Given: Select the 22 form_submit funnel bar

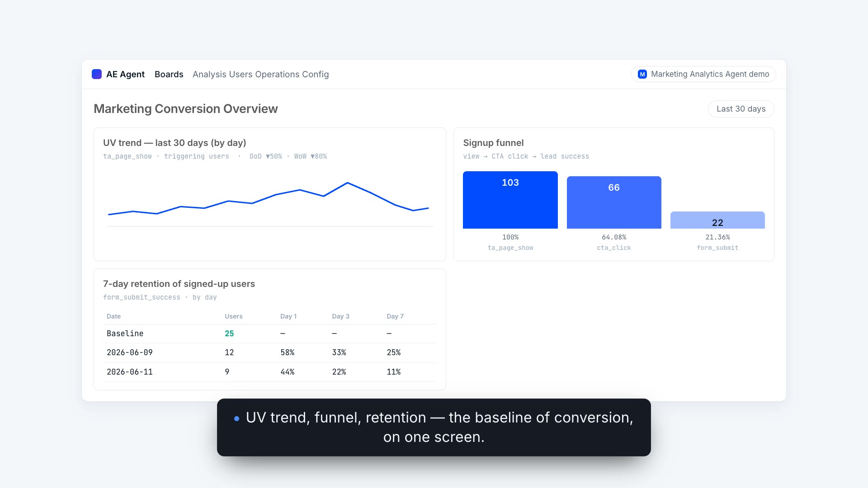Looking at the screenshot, I should pos(717,220).
